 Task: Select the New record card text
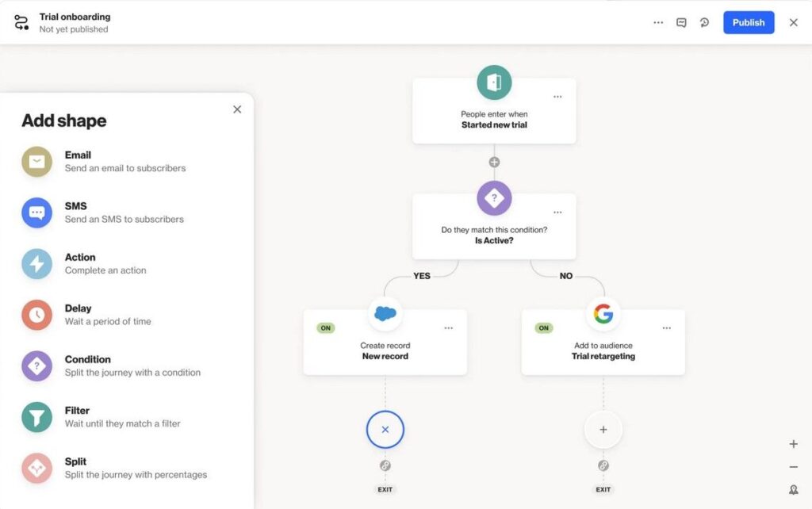tap(385, 356)
